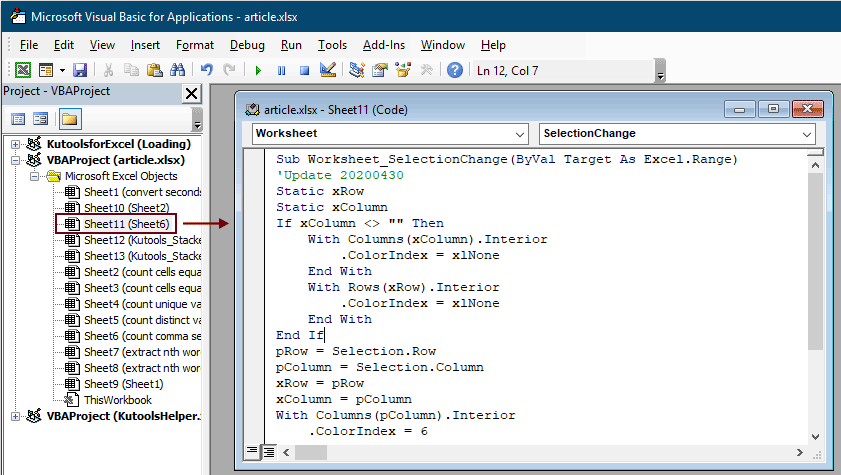
Task: Click the Find binoculars icon
Action: point(177,70)
